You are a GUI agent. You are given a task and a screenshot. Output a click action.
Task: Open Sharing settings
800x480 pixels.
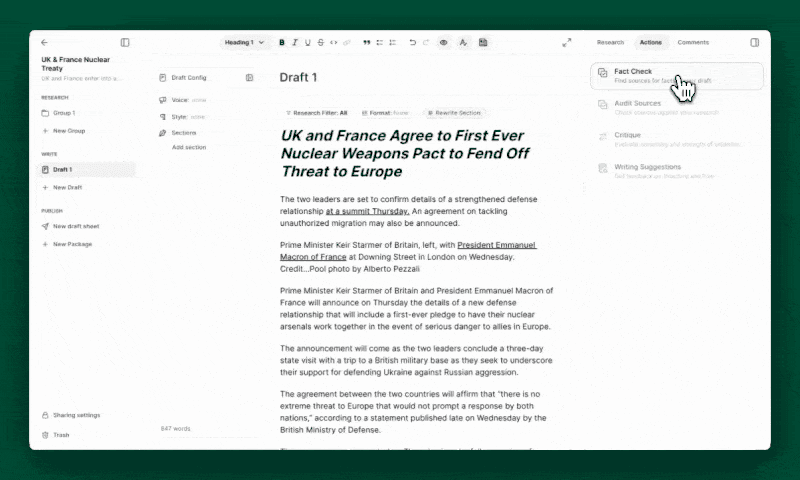[x=77, y=415]
